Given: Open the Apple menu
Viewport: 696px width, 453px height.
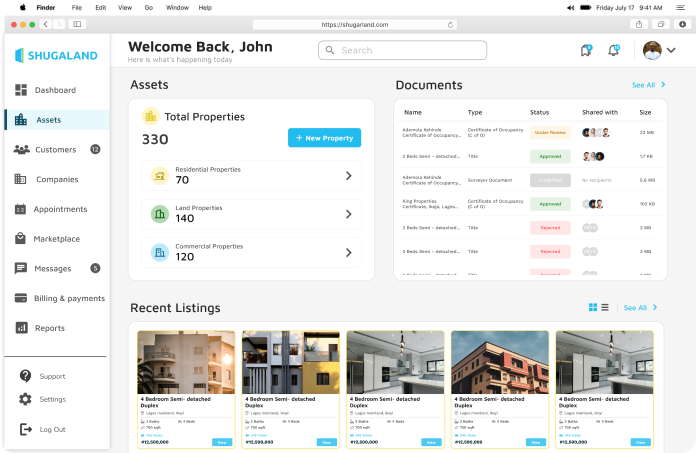Looking at the screenshot, I should tap(23, 7).
